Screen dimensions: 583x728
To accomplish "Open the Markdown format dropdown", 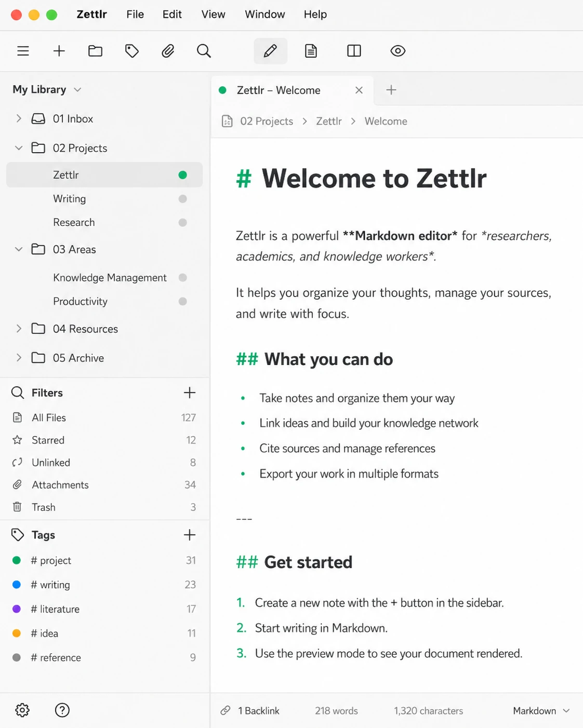I will 541,711.
